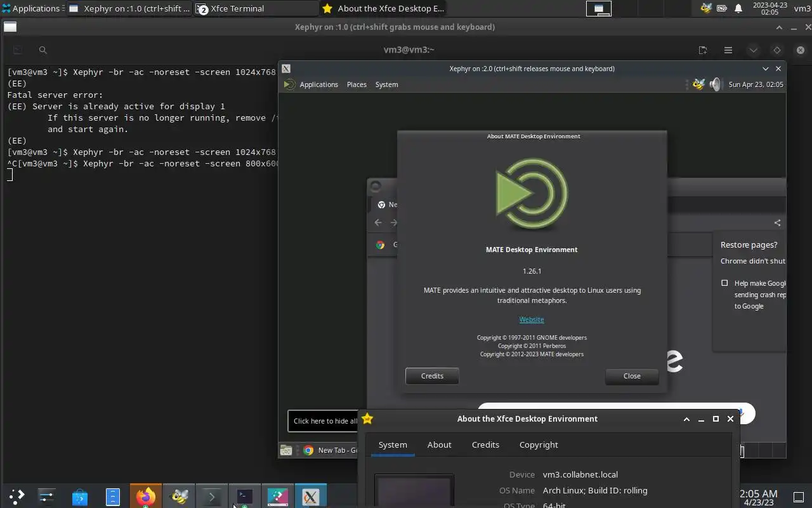
Task: Switch to About the Xfce Desktop taskbar button
Action: coord(383,8)
